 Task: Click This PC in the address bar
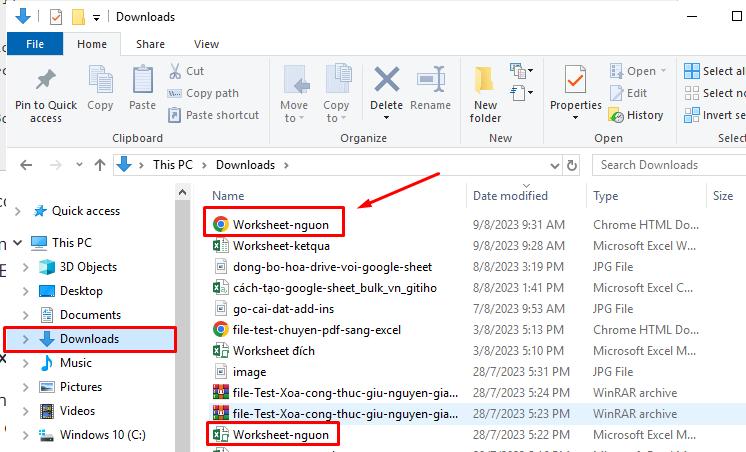pos(172,165)
